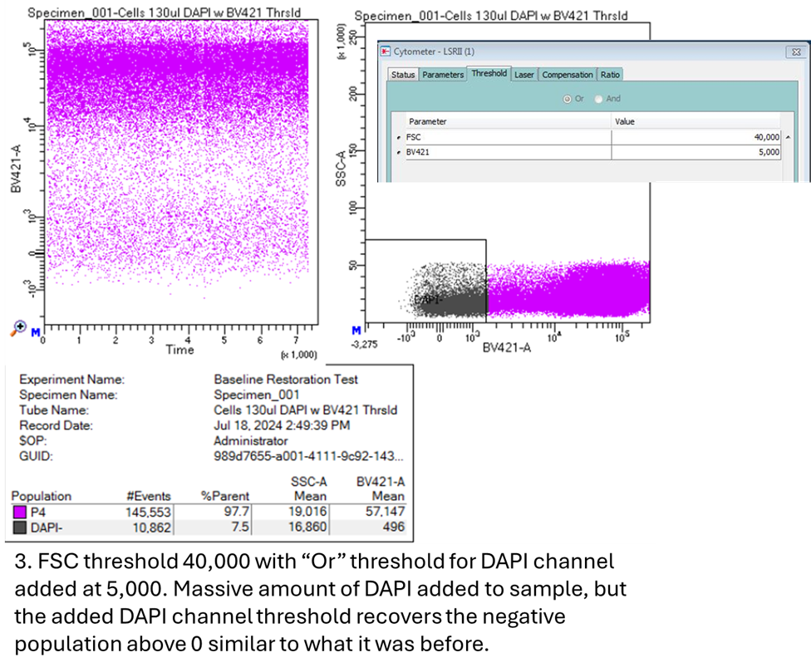Viewport: 811px width, 672px height.
Task: Switch to the Parameters tab
Action: [442, 75]
